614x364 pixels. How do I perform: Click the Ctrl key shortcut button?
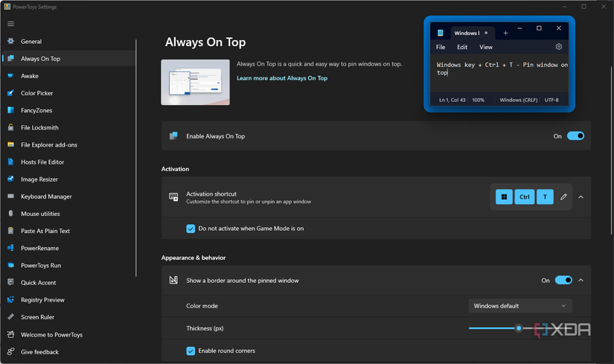525,197
